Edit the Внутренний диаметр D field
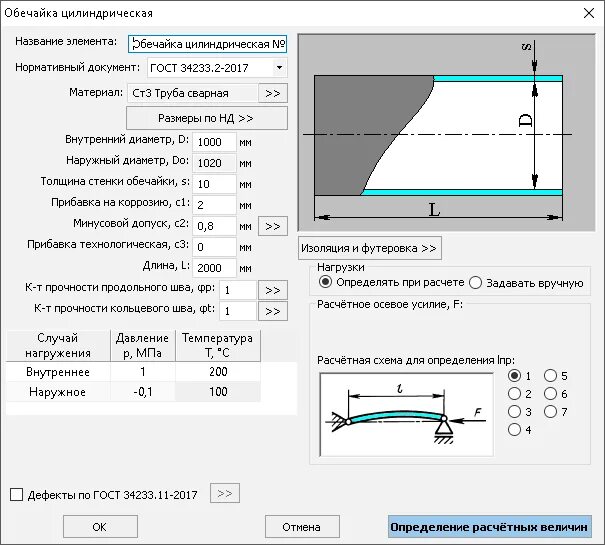605x545 pixels. pyautogui.click(x=214, y=142)
